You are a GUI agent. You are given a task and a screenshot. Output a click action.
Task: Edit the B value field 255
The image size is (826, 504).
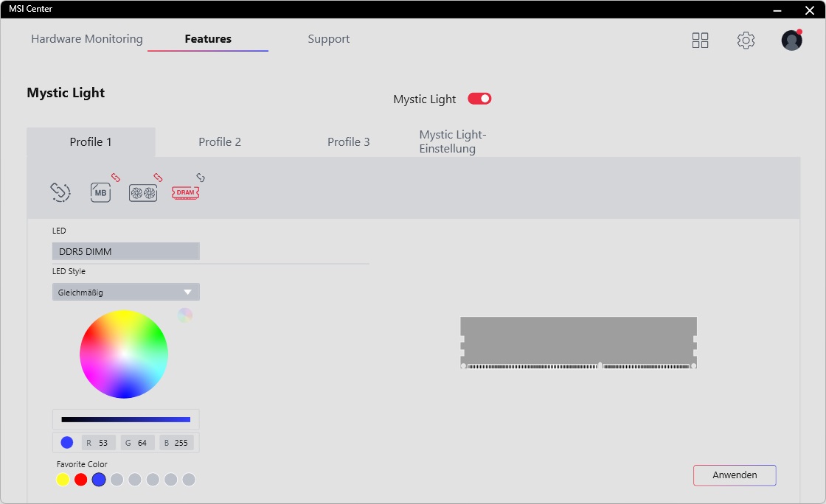coord(176,442)
